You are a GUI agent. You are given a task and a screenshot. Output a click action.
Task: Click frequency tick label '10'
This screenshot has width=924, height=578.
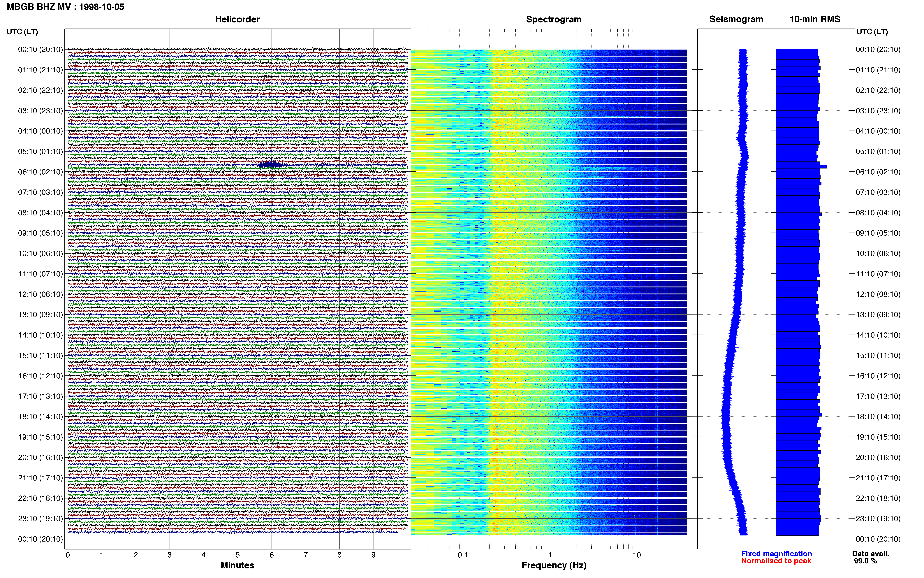point(636,555)
